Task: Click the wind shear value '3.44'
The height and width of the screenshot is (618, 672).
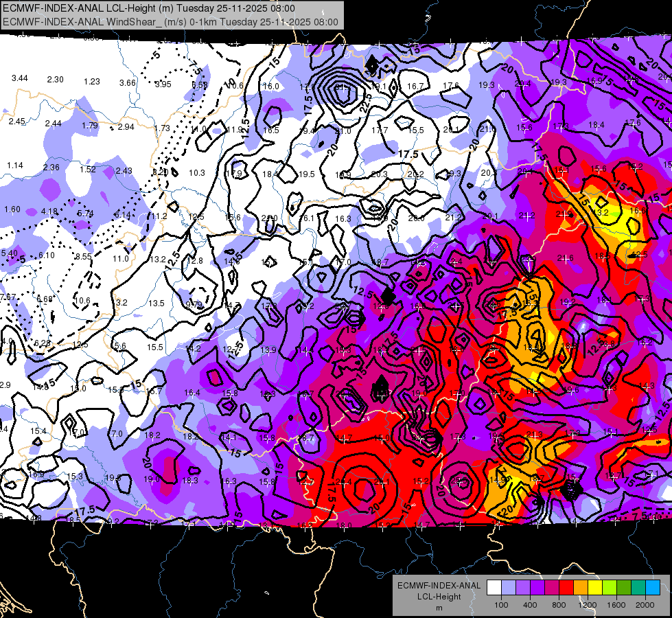Action: (20, 78)
